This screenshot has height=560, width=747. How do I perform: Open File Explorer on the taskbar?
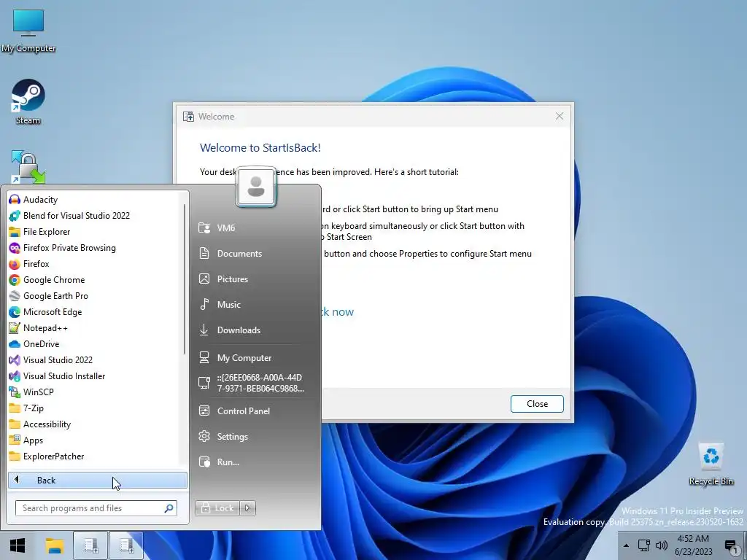click(54, 545)
